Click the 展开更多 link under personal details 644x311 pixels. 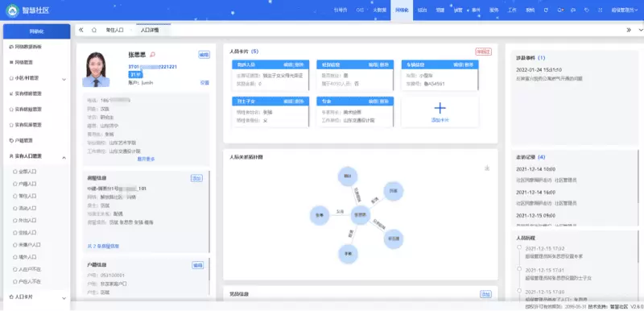[x=147, y=159]
